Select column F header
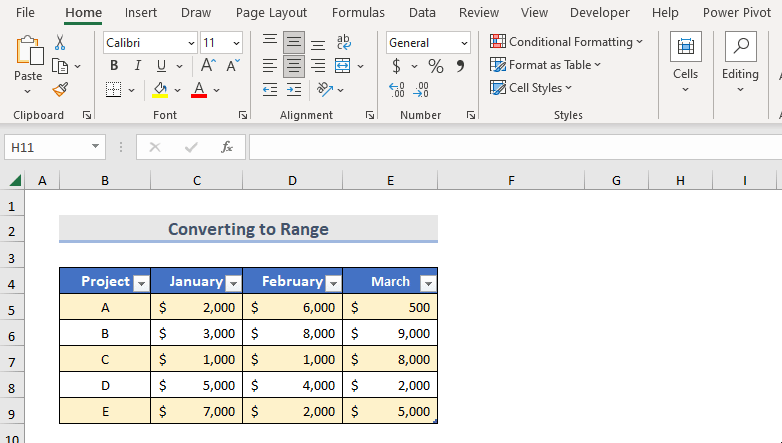This screenshot has width=782, height=443. (x=511, y=181)
